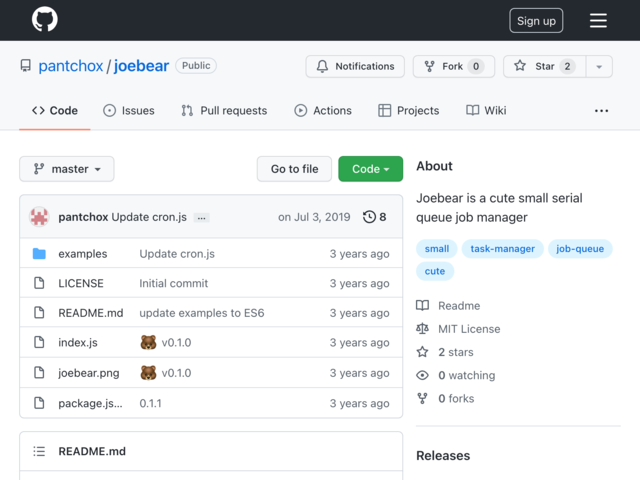View the 0 forks link
640x480 pixels.
[445, 399]
